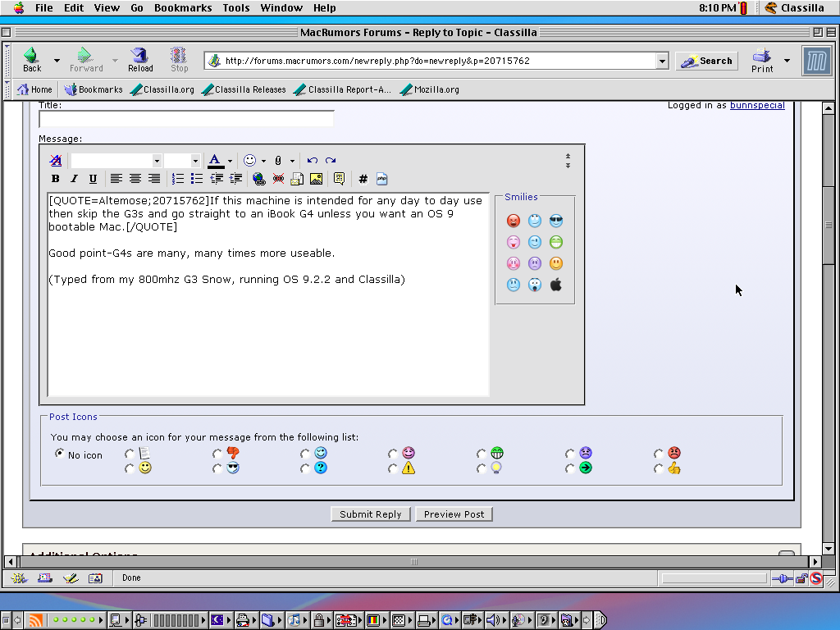Click the Stop loading icon
This screenshot has width=840, height=630.
[179, 59]
